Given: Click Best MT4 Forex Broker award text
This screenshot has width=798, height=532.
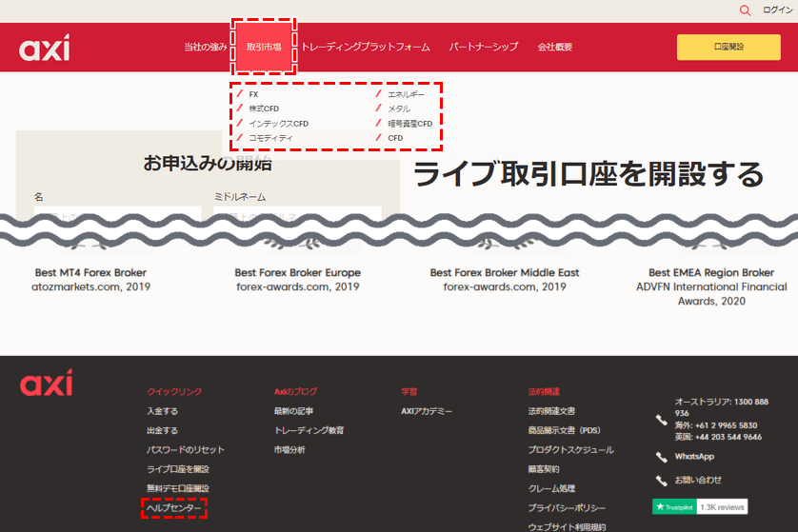Looking at the screenshot, I should (90, 272).
